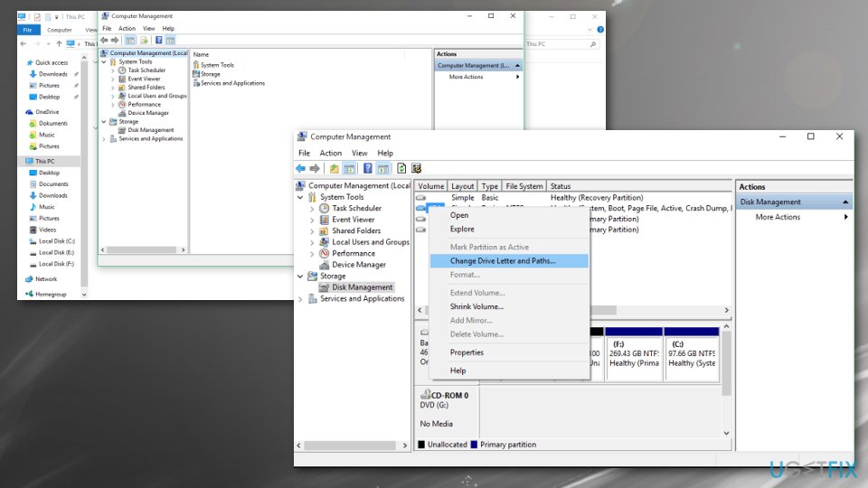Click the Homegroup icon in File Explorer sidebar
The width and height of the screenshot is (868, 488).
click(x=29, y=294)
